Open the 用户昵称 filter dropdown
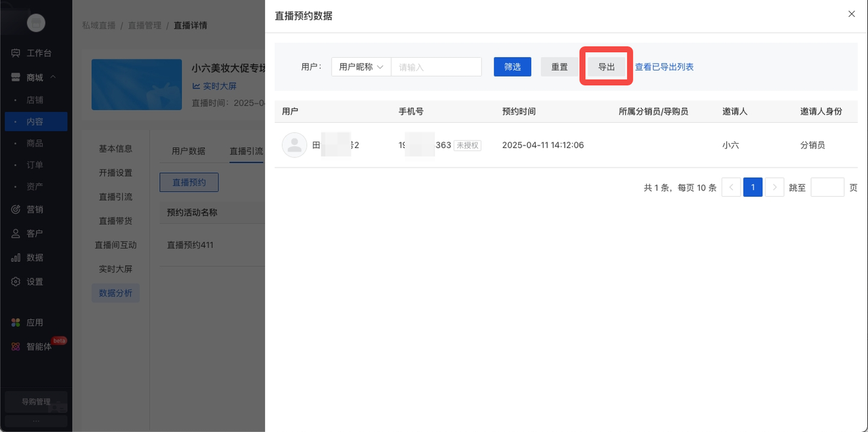Image resolution: width=868 pixels, height=432 pixels. click(360, 66)
